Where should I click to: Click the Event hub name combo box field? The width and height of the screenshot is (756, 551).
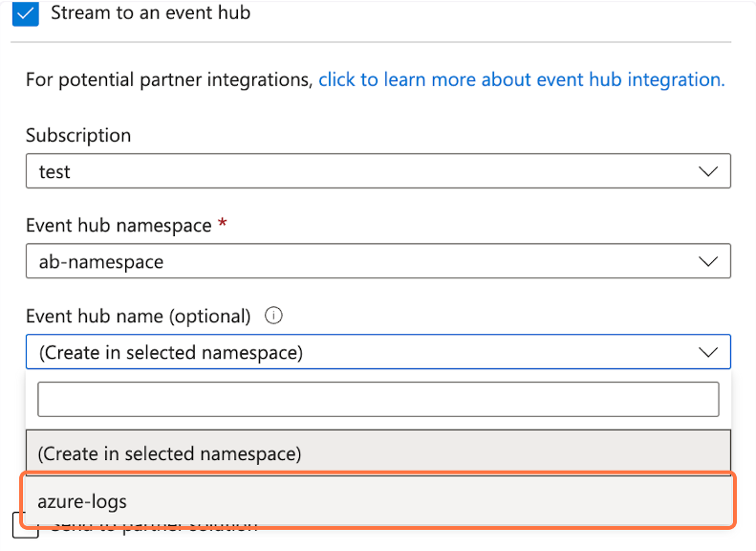[363, 352]
